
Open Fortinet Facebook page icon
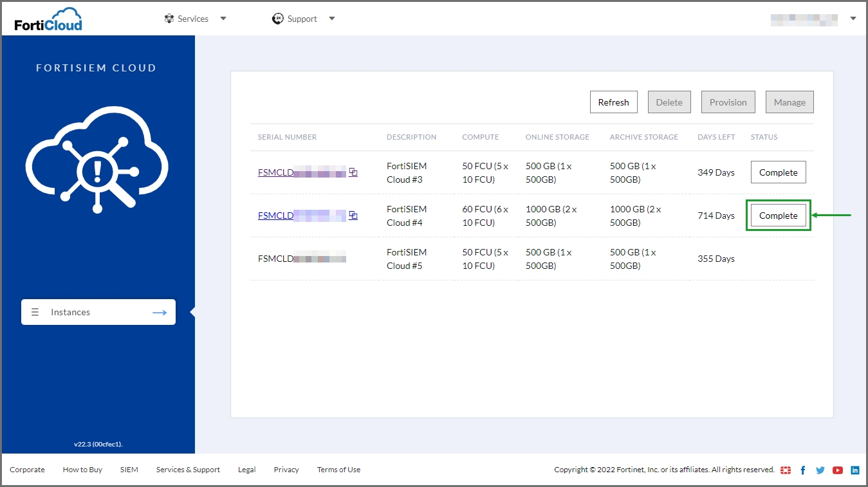coord(803,470)
